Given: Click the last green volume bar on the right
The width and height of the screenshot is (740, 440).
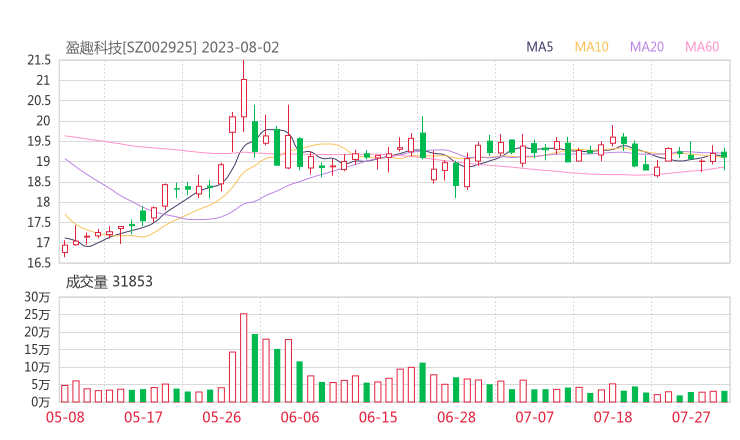Looking at the screenshot, I should tap(724, 397).
